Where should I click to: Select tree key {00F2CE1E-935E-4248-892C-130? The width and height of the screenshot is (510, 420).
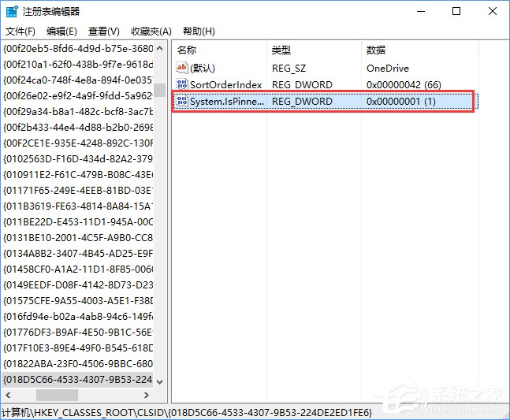pyautogui.click(x=78, y=143)
